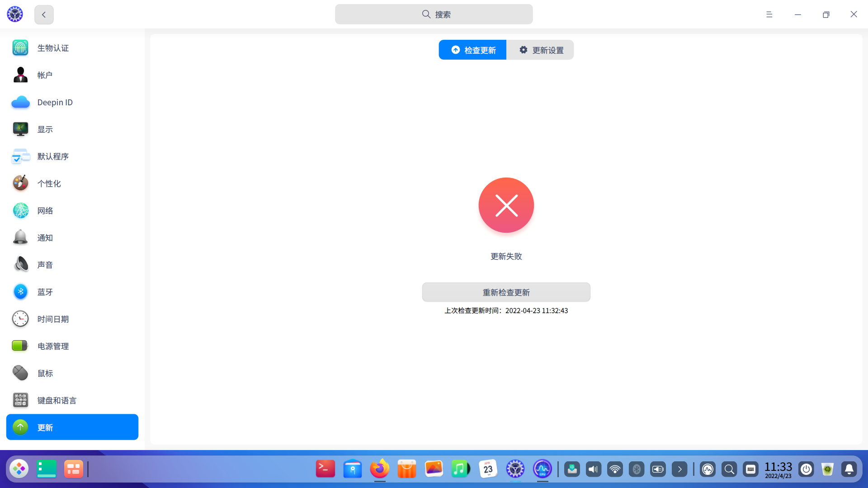Image resolution: width=868 pixels, height=488 pixels.
Task: Open the hamburger menu at top right
Action: click(x=769, y=14)
